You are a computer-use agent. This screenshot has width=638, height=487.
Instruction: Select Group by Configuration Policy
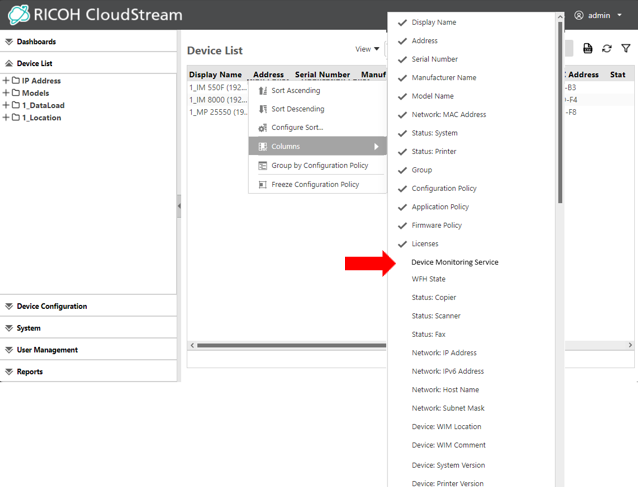pyautogui.click(x=319, y=166)
